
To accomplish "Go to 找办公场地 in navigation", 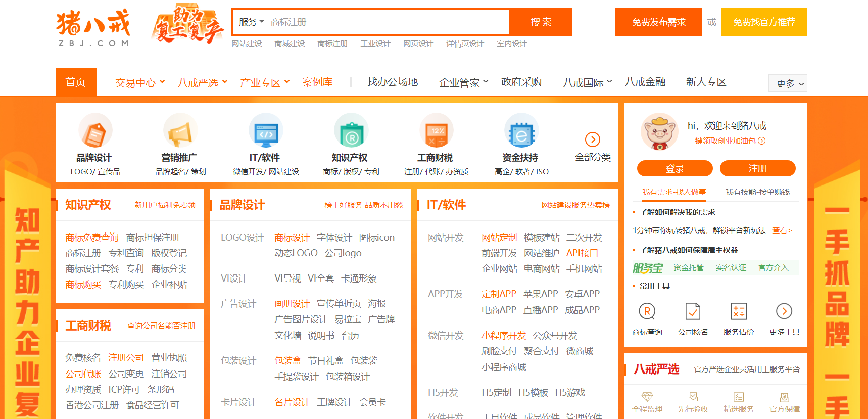I will pyautogui.click(x=393, y=82).
